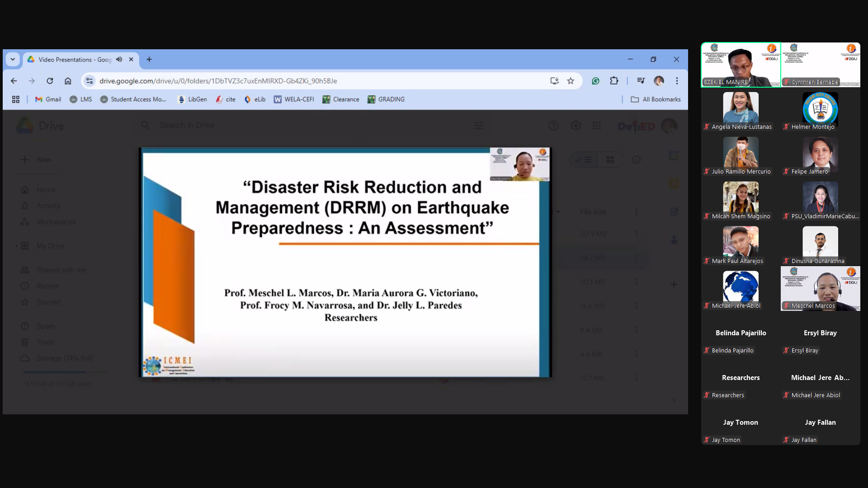Open the browser extensions puzzle icon
The width and height of the screenshot is (868, 488).
point(614,81)
